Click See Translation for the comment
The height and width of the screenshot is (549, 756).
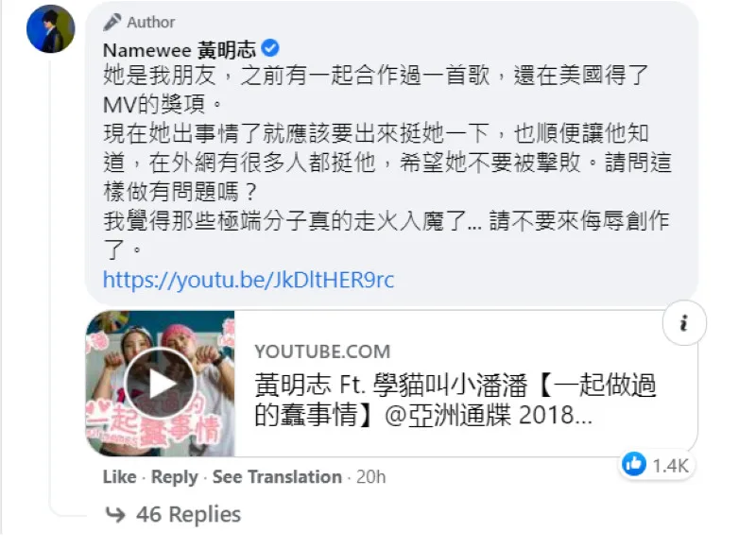point(277,476)
